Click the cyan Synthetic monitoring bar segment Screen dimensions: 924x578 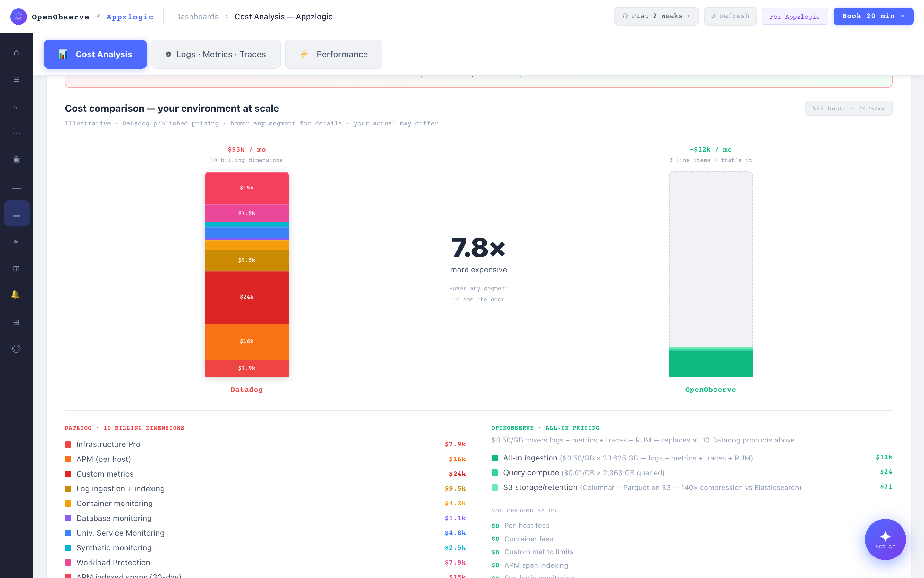click(247, 225)
